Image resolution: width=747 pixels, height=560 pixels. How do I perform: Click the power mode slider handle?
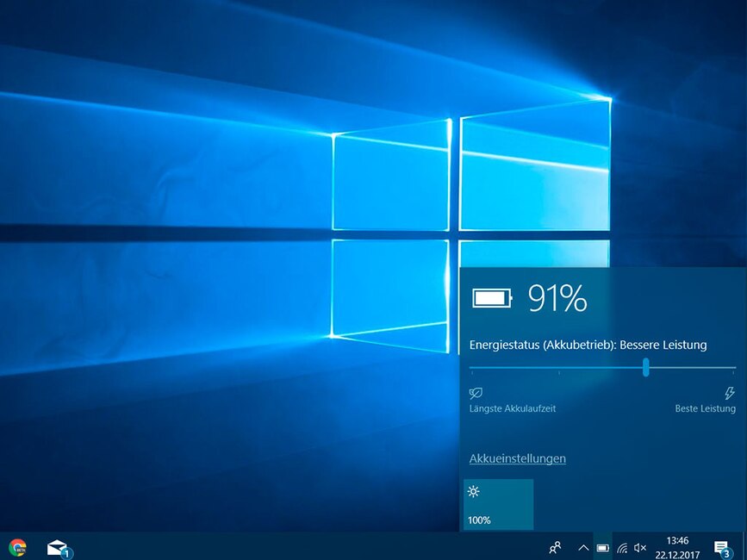[645, 368]
